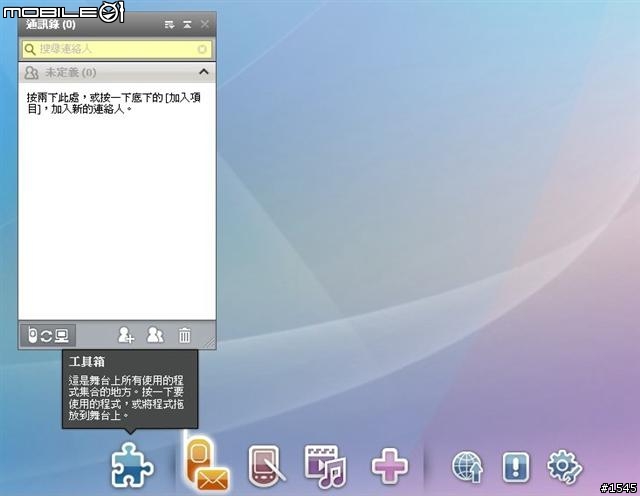This screenshot has width=640, height=496.
Task: Click the 工具箱 tooltip heading
Action: tap(87, 362)
